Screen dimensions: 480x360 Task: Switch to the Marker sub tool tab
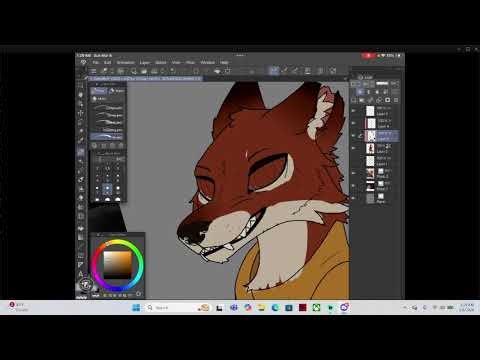click(117, 91)
